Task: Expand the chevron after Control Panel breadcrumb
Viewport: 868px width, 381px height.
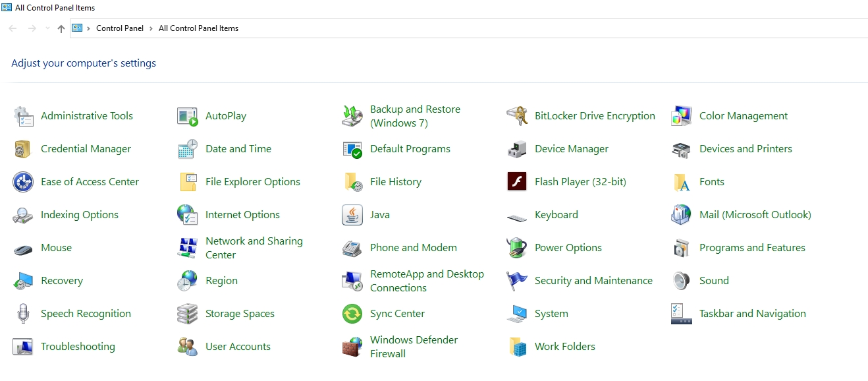Action: (x=149, y=28)
